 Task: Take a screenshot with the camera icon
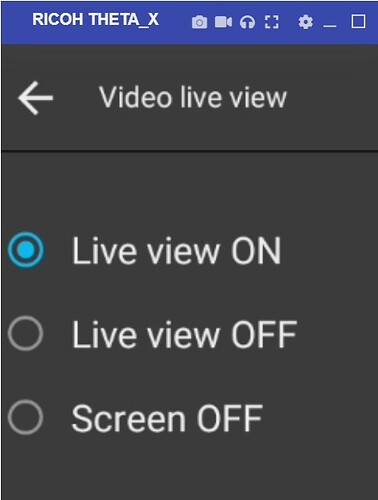(x=199, y=22)
